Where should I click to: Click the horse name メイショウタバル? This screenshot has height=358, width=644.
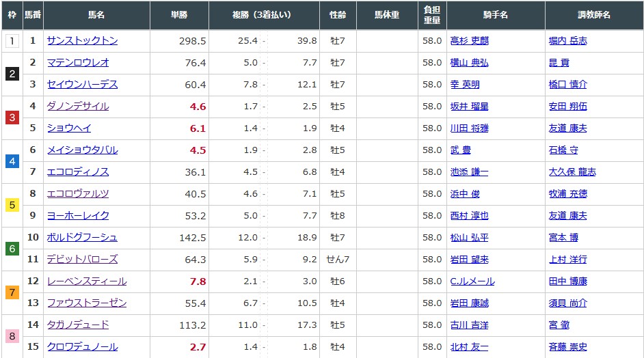point(82,150)
